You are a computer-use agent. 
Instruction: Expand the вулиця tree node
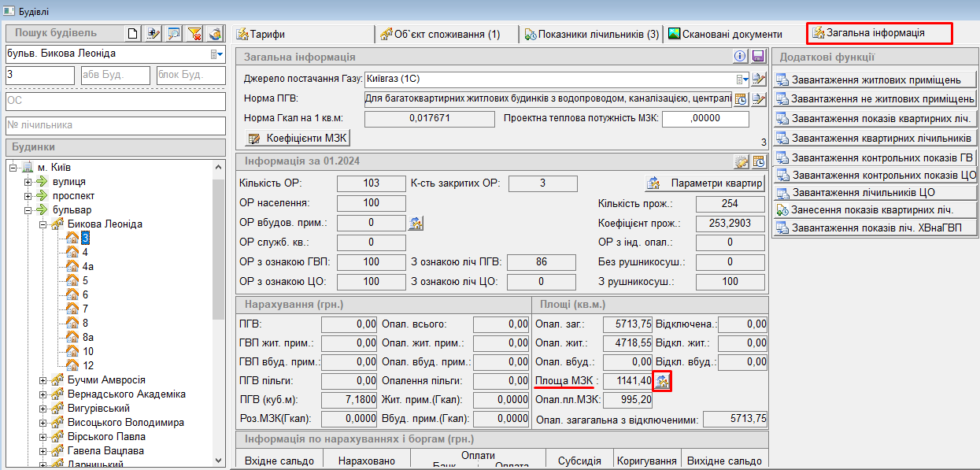click(x=28, y=182)
